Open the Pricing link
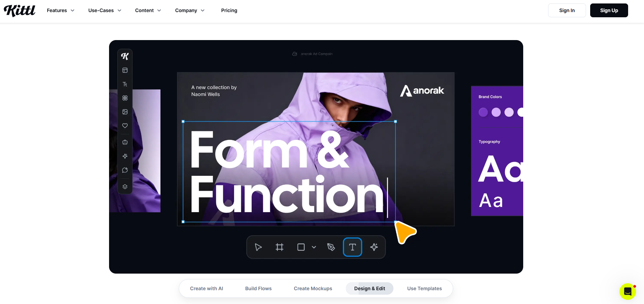The image size is (644, 304). (229, 10)
